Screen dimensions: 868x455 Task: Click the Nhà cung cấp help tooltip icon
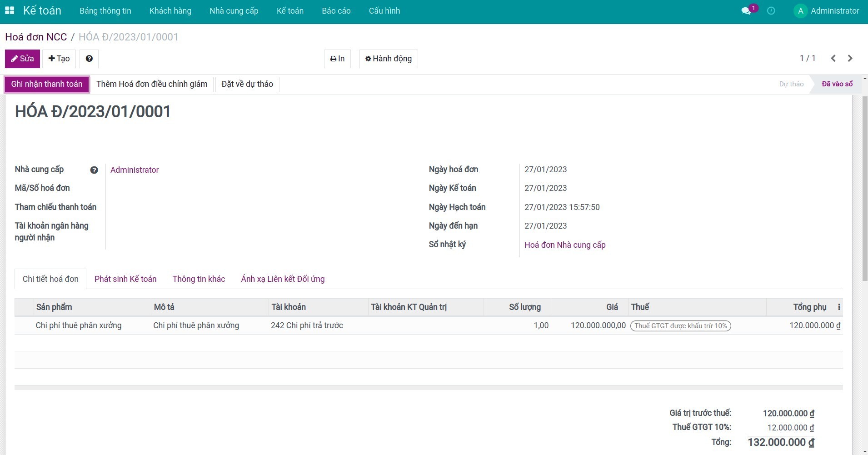tap(94, 170)
